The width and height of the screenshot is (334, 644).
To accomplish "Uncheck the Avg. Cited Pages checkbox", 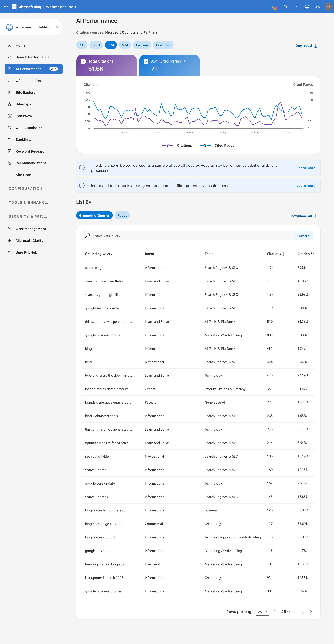I will tap(146, 62).
